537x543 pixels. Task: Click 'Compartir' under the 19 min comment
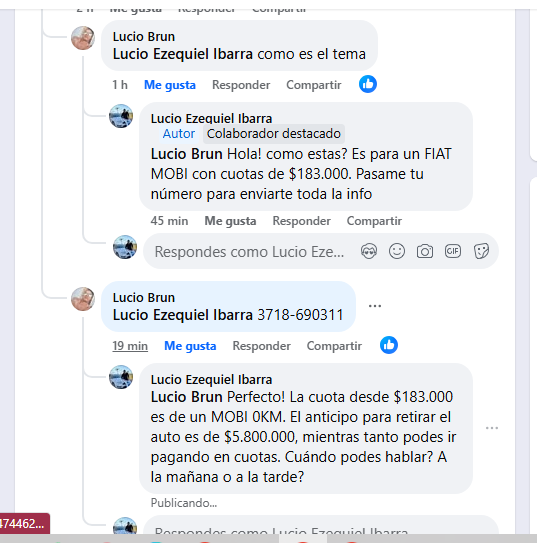coord(334,346)
